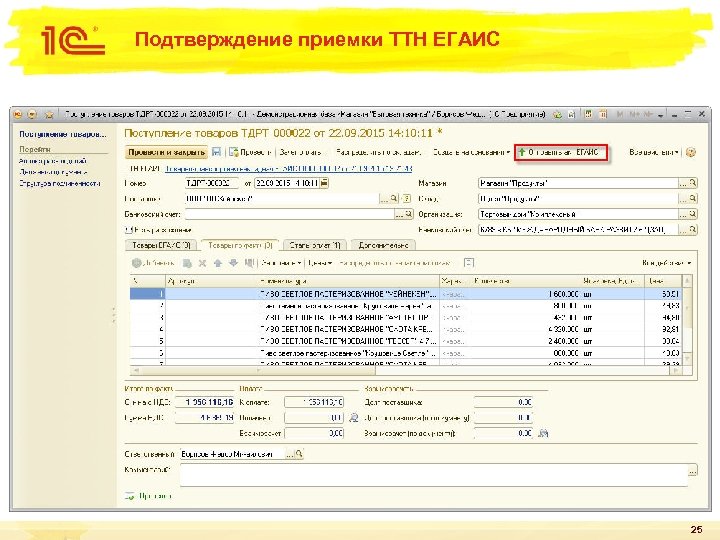Click ellipsis selector in Организация field
Screen dimensions: 720x540
(683, 214)
